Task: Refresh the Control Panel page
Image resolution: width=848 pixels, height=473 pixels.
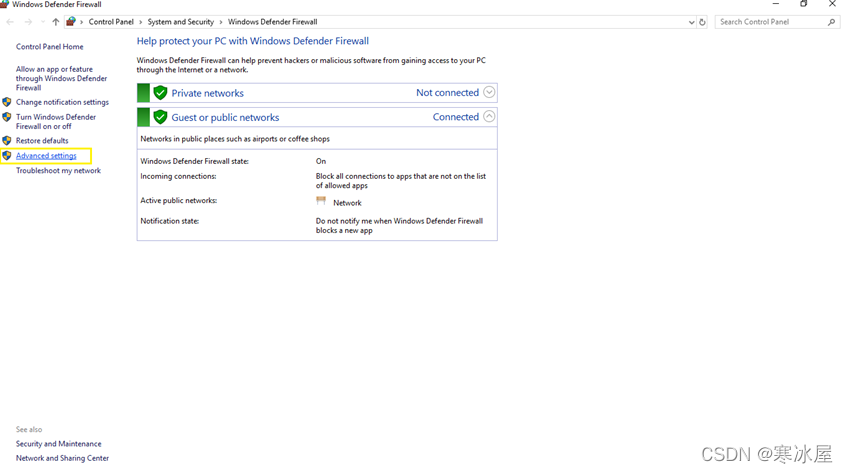Action: tap(703, 22)
